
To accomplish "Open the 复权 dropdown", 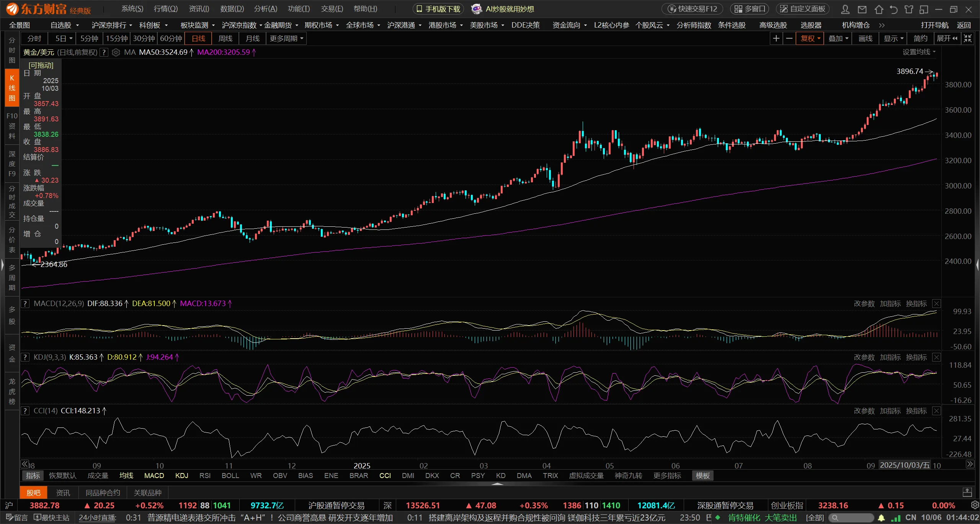I will click(810, 38).
